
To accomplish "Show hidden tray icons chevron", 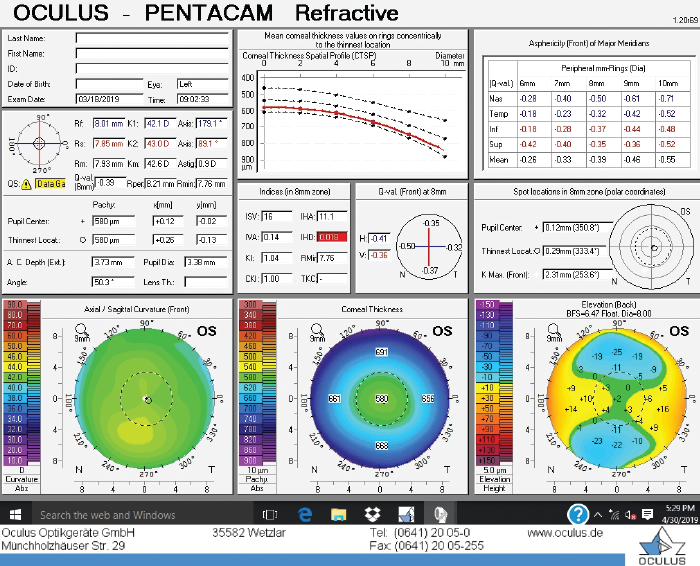I will [x=597, y=515].
